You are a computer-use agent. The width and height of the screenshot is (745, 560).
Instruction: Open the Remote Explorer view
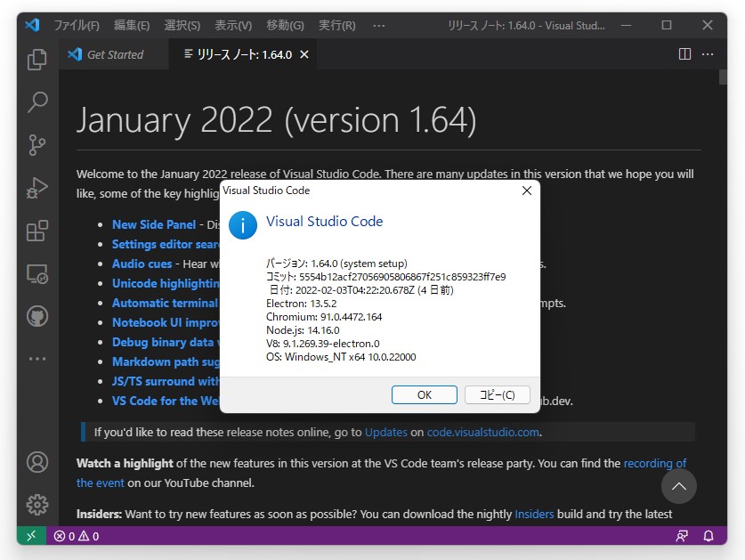click(36, 274)
